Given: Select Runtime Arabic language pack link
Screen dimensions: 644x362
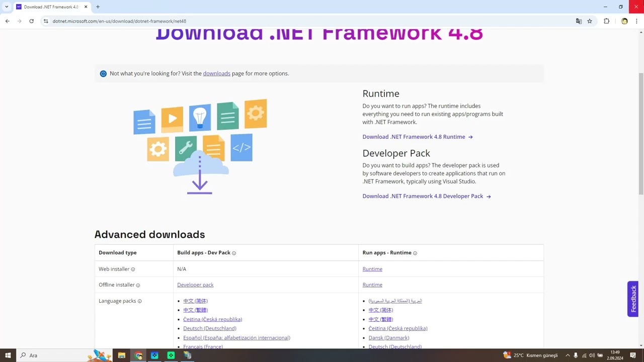Looking at the screenshot, I should [395, 301].
